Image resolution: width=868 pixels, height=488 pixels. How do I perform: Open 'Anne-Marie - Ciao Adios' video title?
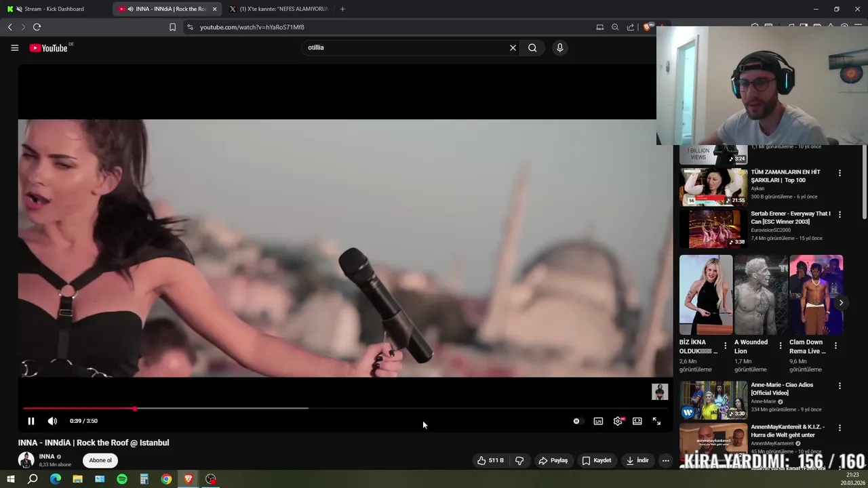point(782,389)
